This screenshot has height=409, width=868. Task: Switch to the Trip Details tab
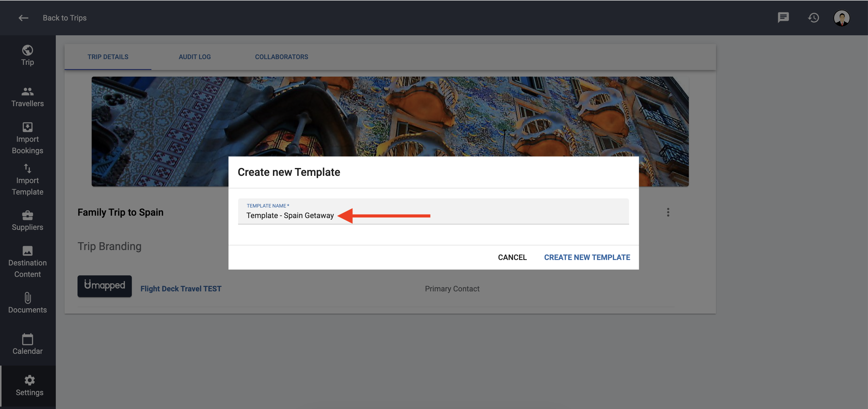tap(108, 57)
